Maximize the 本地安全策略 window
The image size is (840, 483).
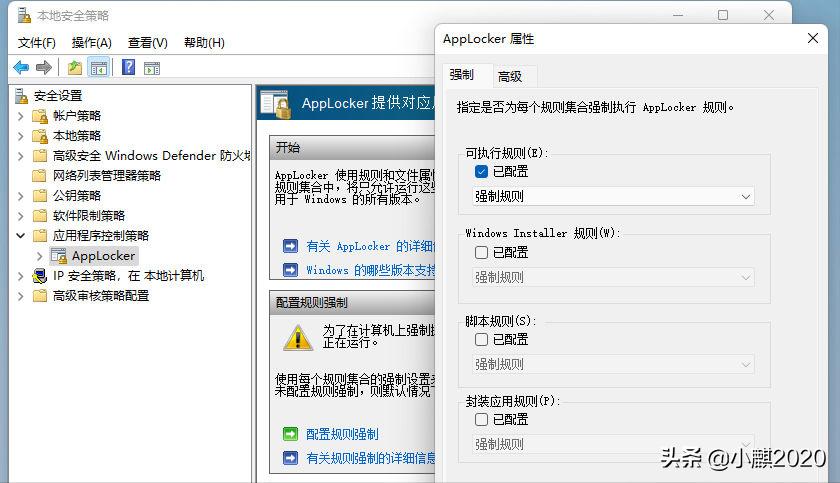pos(723,15)
